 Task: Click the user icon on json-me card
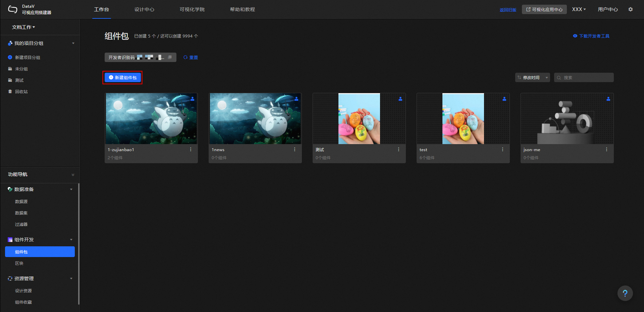608,99
